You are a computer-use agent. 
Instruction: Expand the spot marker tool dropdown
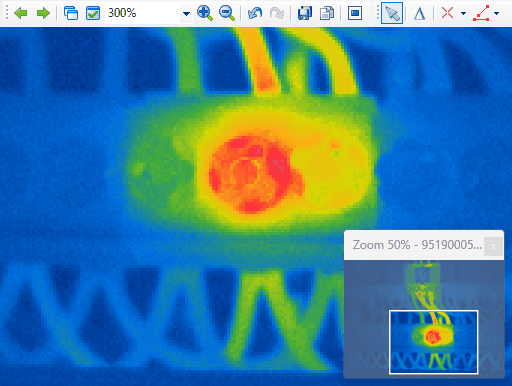pos(463,14)
